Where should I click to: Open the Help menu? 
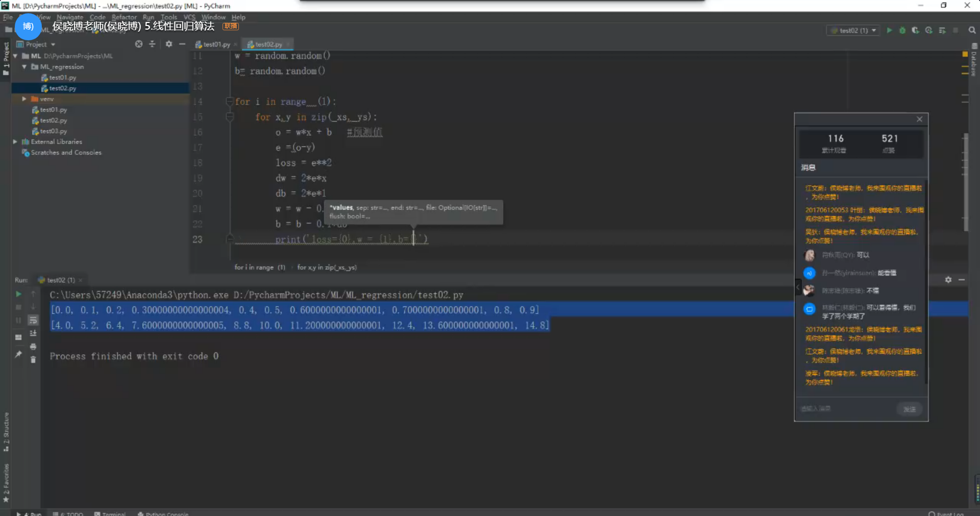pyautogui.click(x=238, y=17)
